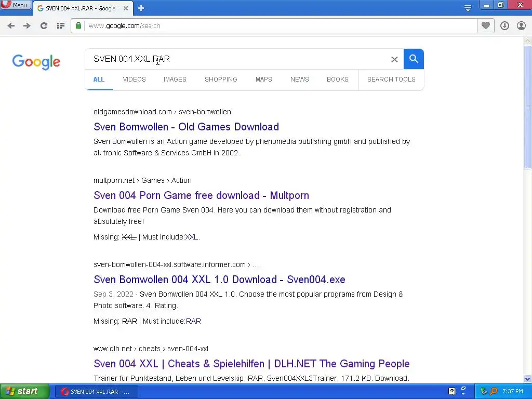532x399 pixels.
Task: Switch to the SHOPPING tab
Action: (x=221, y=79)
